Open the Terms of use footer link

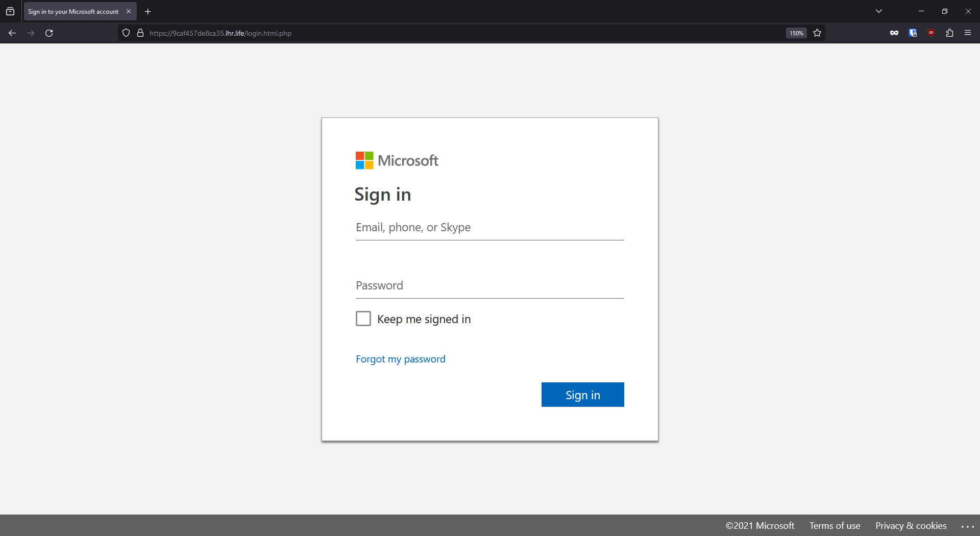point(835,525)
